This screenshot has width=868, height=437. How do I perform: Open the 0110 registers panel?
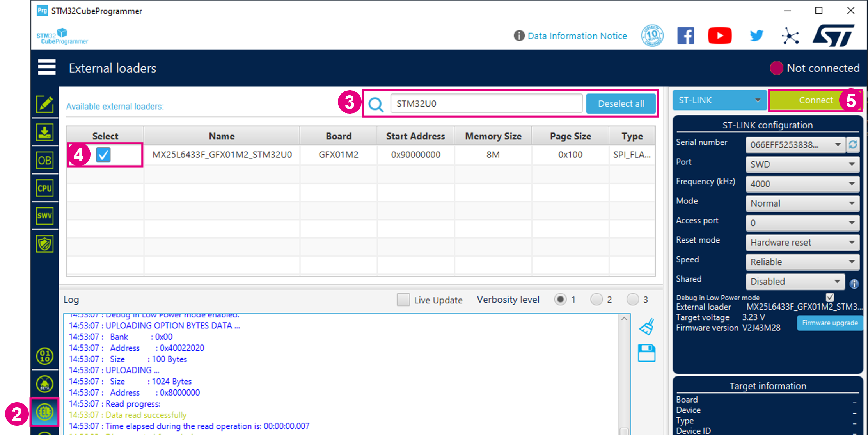tap(45, 356)
